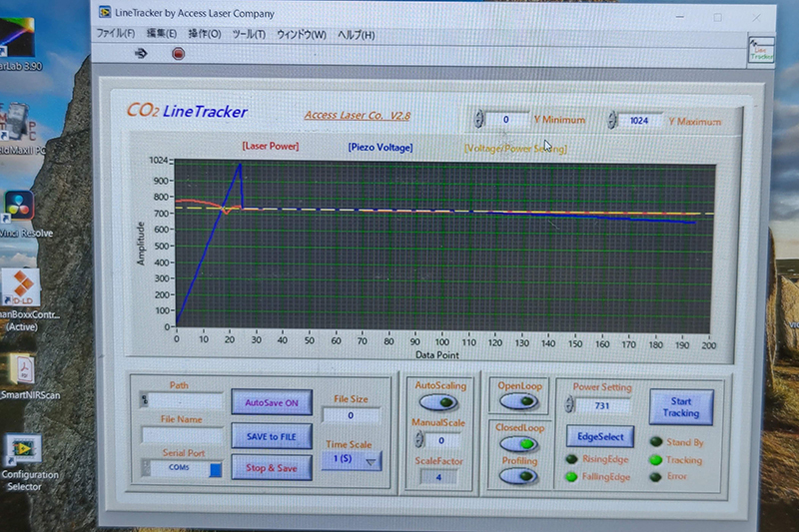Toggle the ClosedLoop switch
799x532 pixels.
518,444
